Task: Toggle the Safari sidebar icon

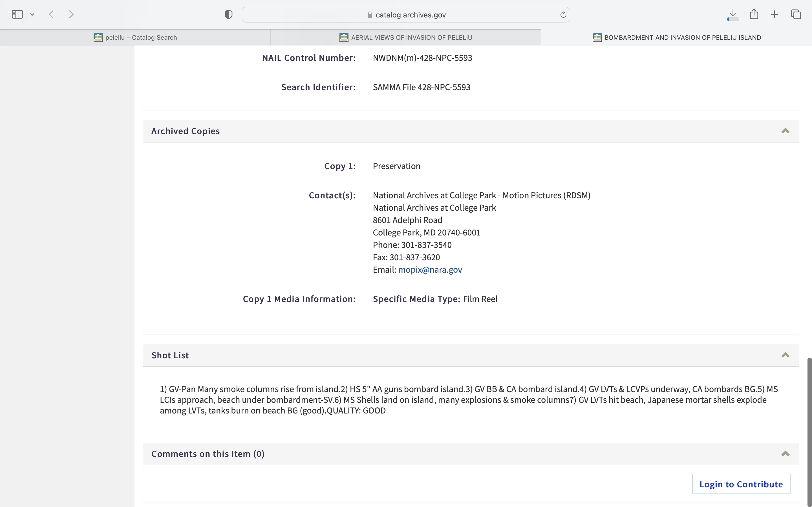Action: [x=17, y=14]
